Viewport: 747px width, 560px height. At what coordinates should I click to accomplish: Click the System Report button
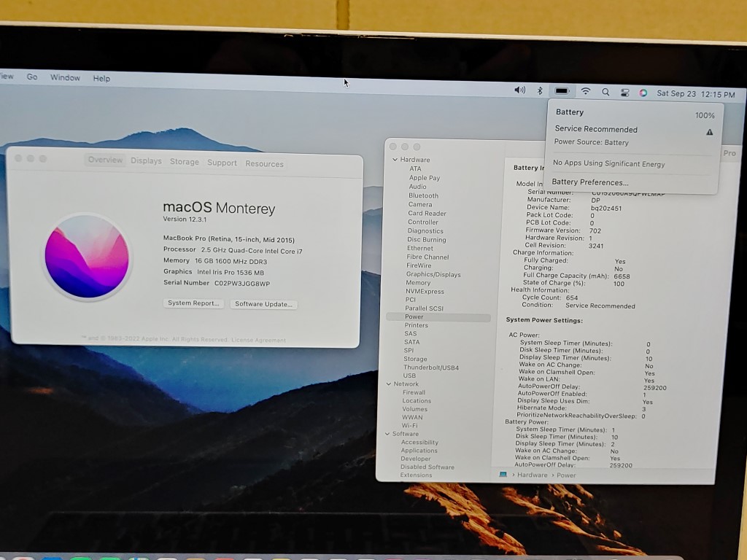[x=193, y=303]
